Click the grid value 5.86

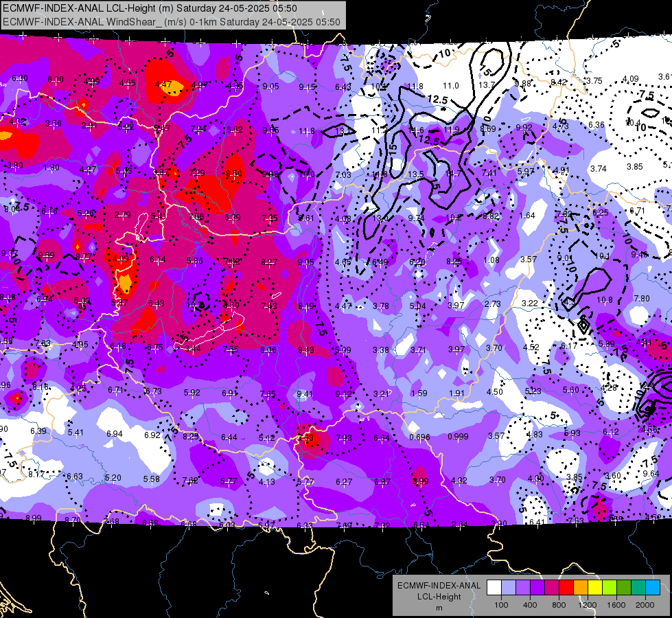click(195, 261)
